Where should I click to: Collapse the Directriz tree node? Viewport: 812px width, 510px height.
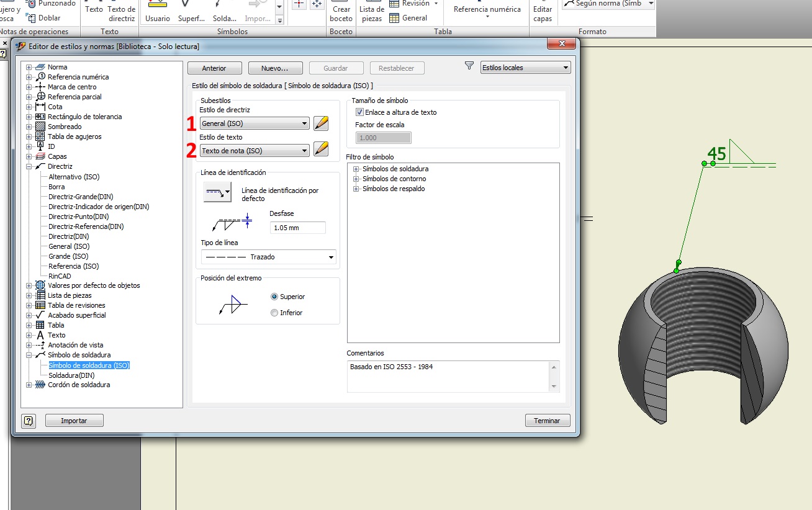tap(29, 166)
